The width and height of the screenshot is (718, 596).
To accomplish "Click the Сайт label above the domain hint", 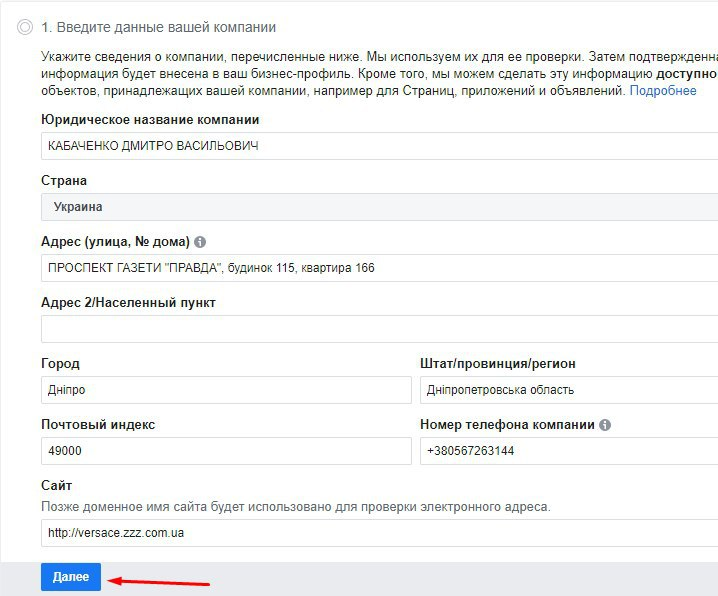I will (56, 485).
